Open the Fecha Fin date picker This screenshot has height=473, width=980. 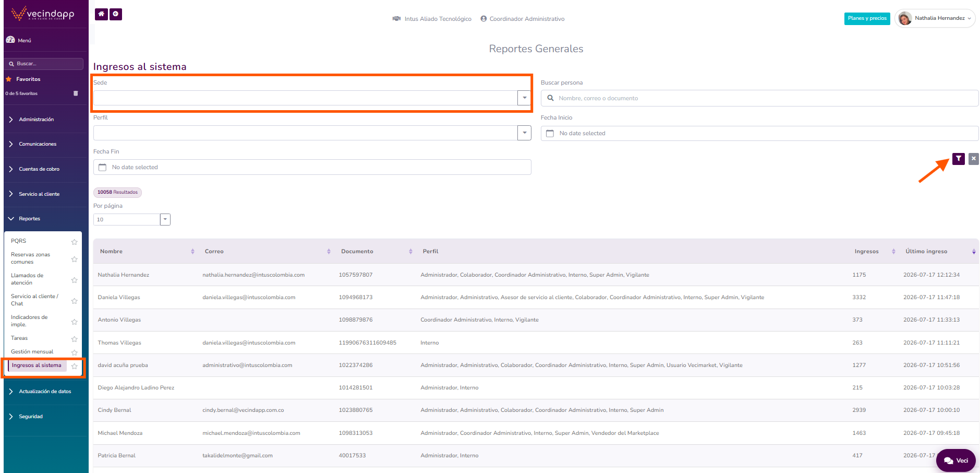pyautogui.click(x=312, y=167)
